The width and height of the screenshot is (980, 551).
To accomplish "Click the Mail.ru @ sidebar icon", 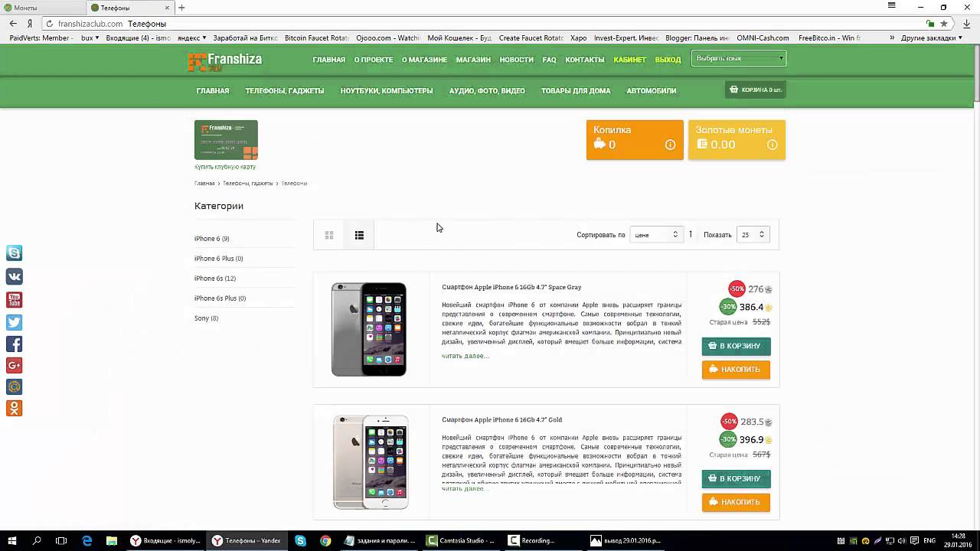I will click(14, 387).
